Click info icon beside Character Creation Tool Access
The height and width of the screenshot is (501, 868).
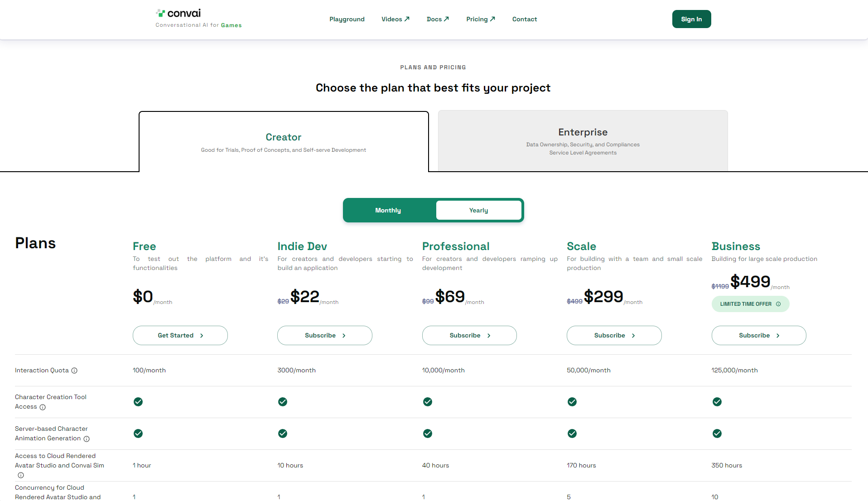point(43,407)
